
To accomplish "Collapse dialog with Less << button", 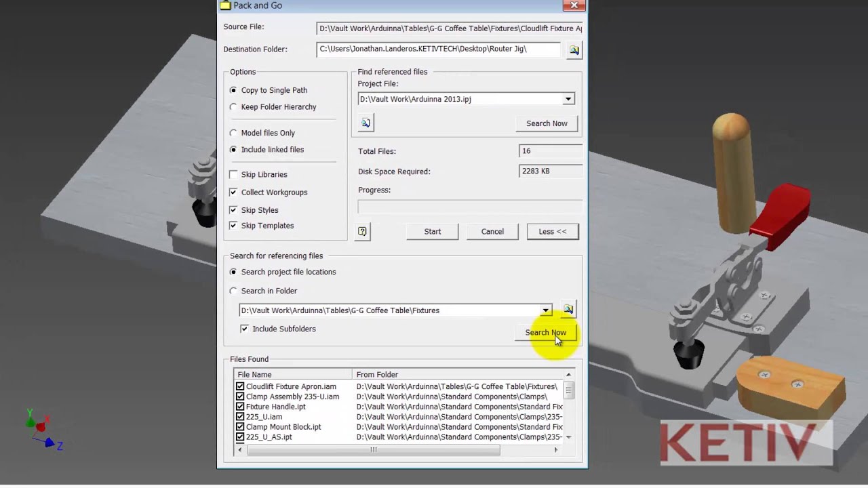I will [x=553, y=232].
